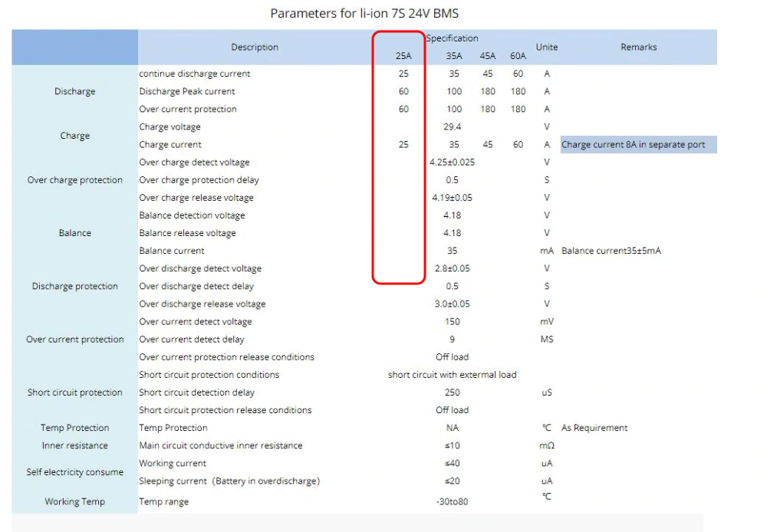767x532 pixels.
Task: Click the 'Self electricity consume' category label
Action: 75,472
